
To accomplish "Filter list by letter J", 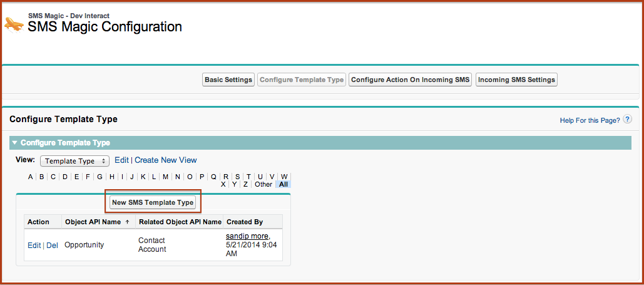I will 132,177.
